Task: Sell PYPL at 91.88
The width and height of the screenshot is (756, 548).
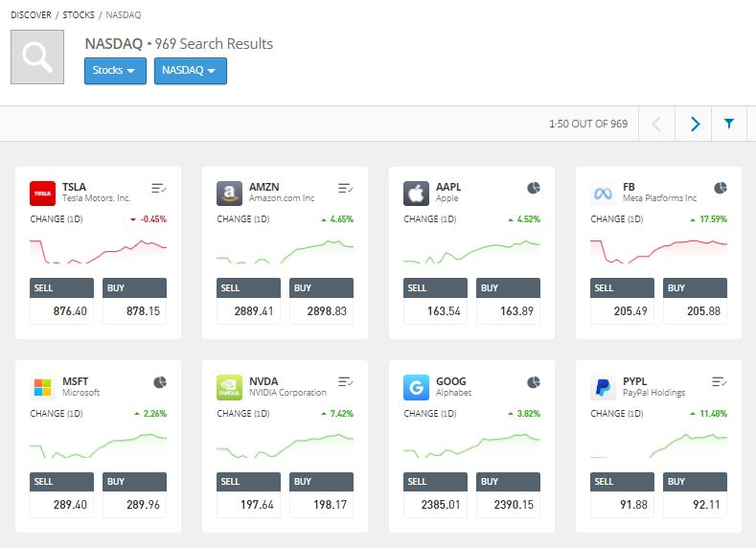Action: [622, 495]
